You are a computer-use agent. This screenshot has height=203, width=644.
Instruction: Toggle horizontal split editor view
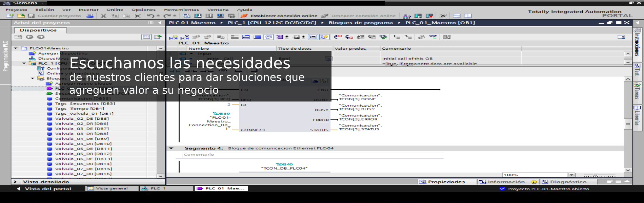coord(457,16)
